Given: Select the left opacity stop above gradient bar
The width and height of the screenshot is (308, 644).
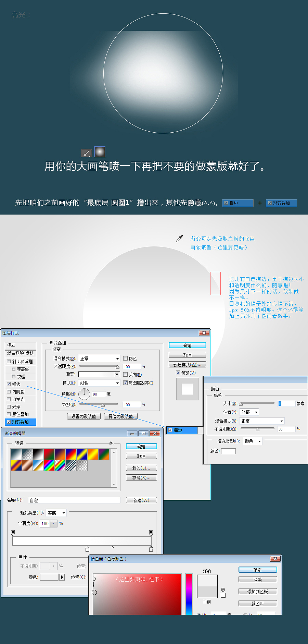Looking at the screenshot, I should pos(13,533).
